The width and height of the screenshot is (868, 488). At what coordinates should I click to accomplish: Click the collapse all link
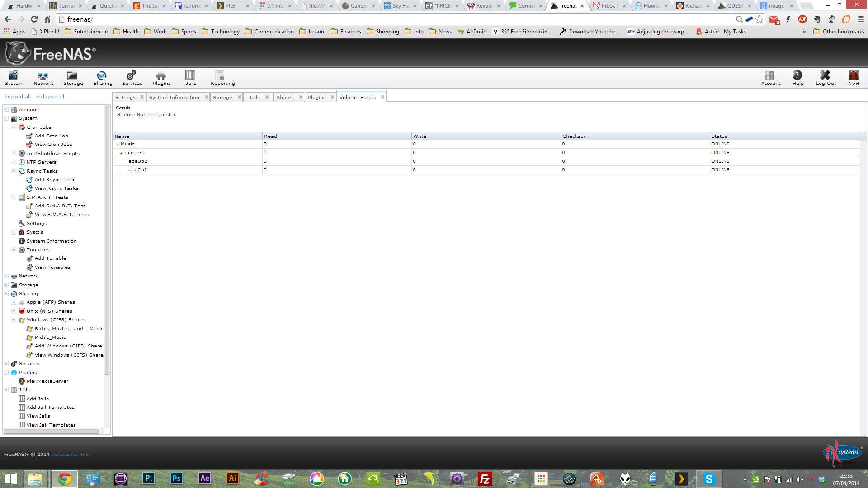point(50,96)
